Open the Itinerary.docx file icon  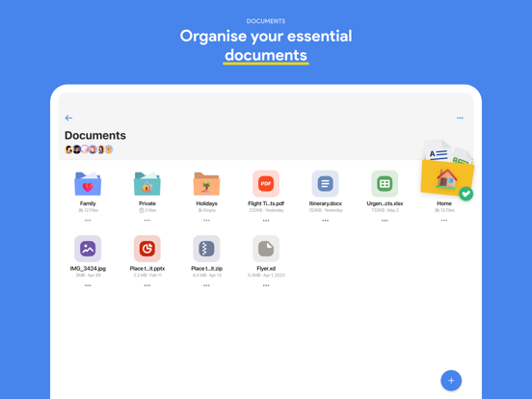[x=325, y=183]
